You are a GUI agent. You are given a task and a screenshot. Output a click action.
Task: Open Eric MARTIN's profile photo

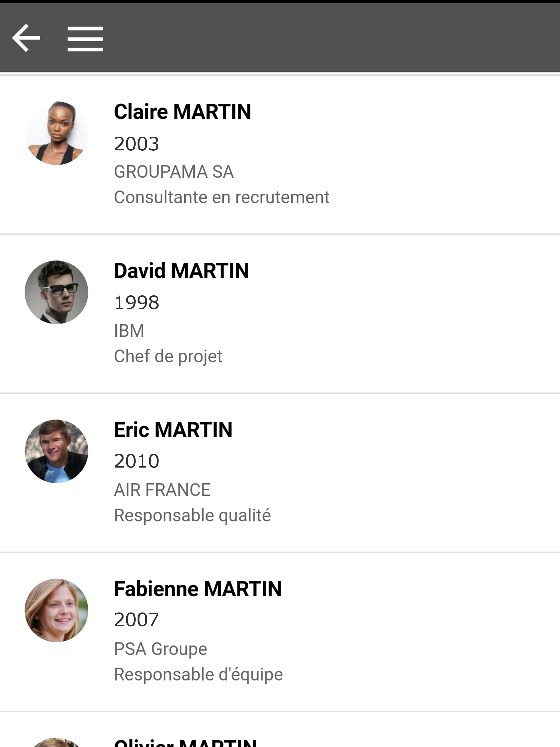(x=56, y=451)
